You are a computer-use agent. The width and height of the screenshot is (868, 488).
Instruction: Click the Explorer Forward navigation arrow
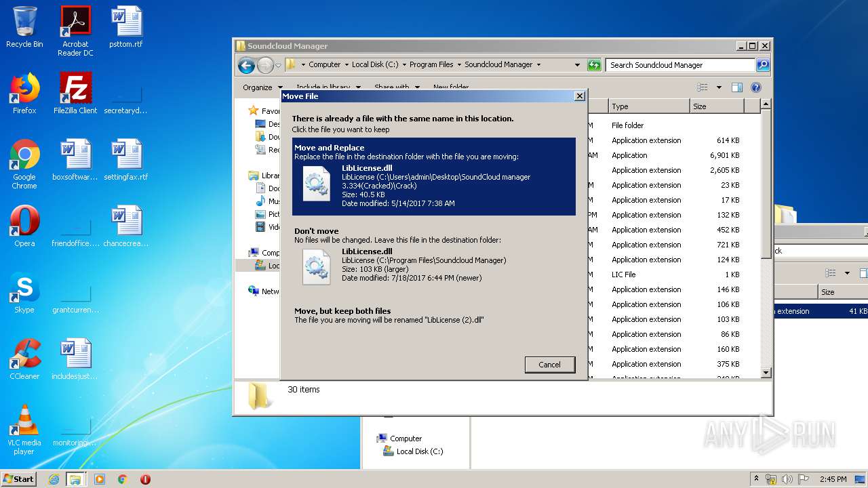[x=265, y=65]
